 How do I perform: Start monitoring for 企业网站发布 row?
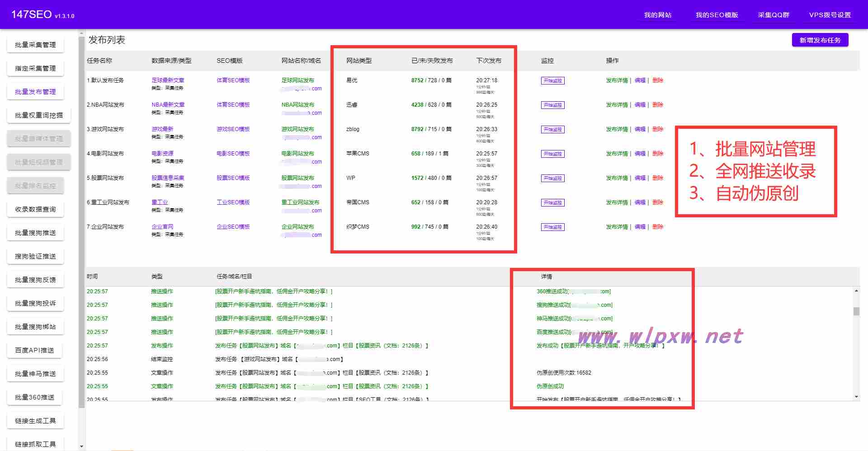tap(552, 227)
